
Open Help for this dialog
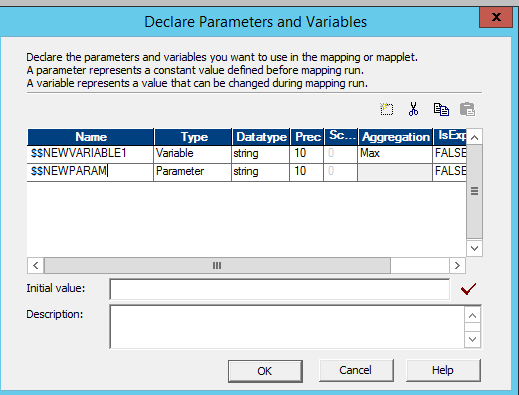pyautogui.click(x=443, y=370)
